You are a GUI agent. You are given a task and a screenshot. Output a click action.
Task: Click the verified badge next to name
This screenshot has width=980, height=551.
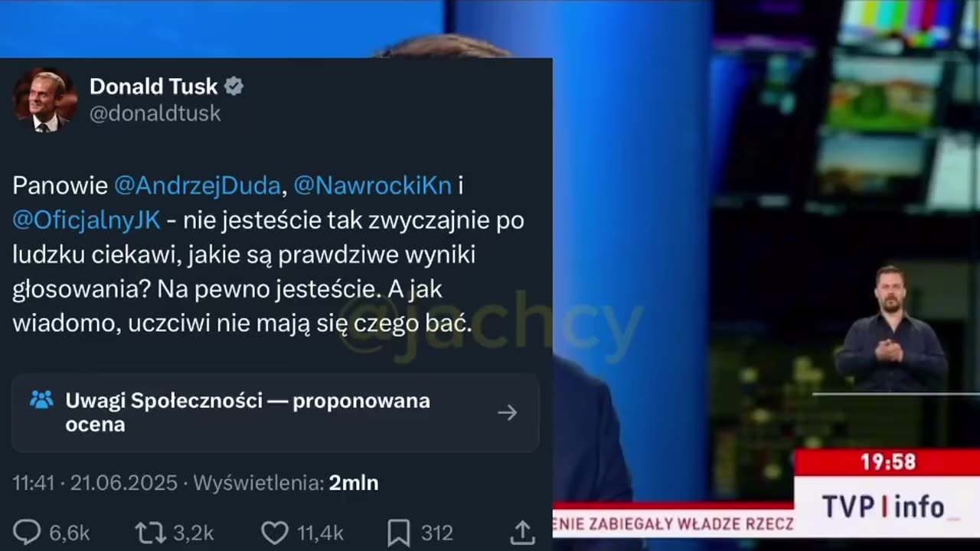coord(234,86)
